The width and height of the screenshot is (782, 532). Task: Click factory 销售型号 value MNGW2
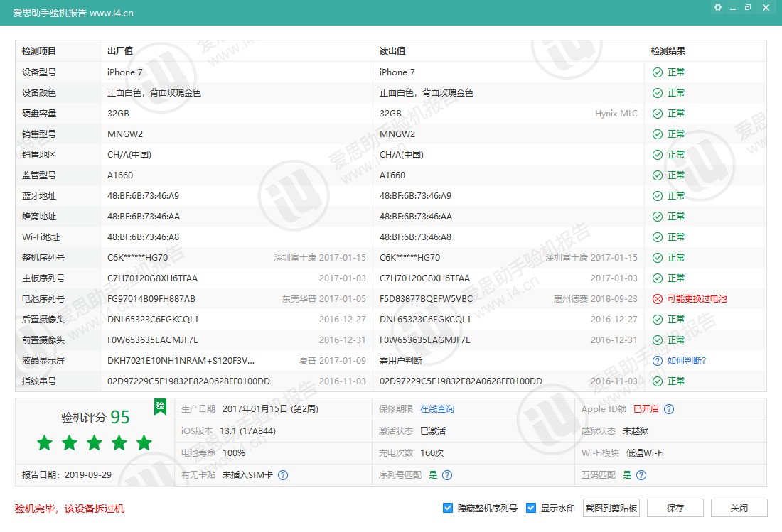125,134
